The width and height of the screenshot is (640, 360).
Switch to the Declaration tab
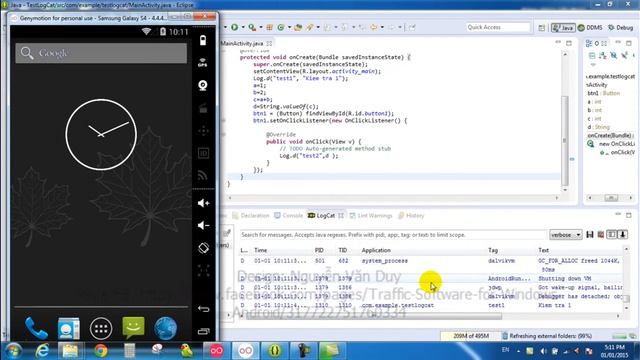point(251,216)
